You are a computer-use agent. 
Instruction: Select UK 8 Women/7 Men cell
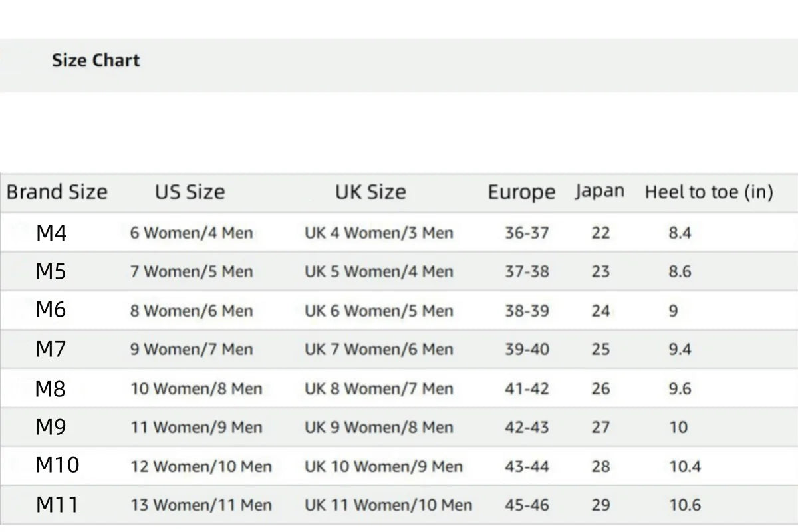[379, 388]
